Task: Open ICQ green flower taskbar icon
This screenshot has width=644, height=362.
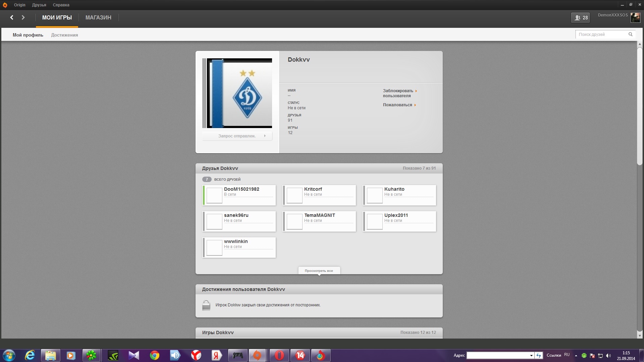Action: coord(91,355)
